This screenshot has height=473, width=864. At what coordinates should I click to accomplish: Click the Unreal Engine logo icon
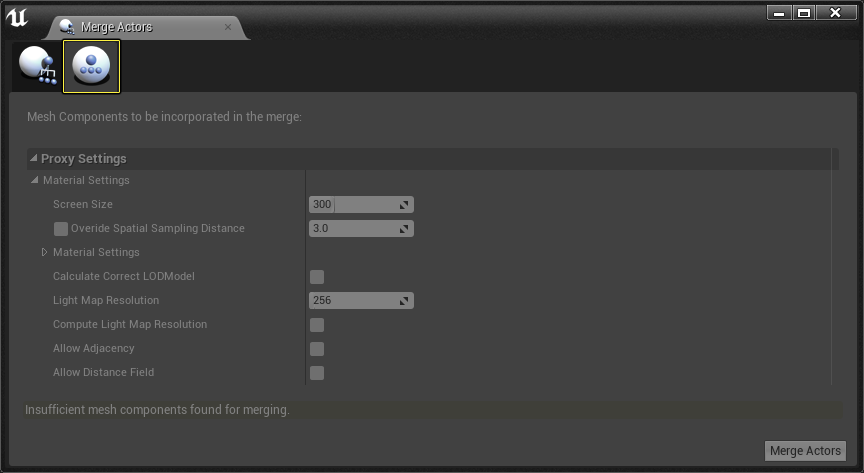(x=17, y=16)
